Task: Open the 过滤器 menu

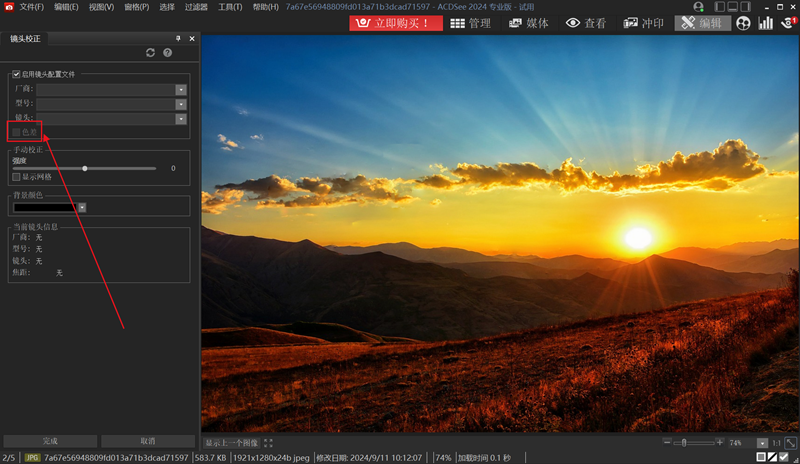Action: [x=196, y=7]
